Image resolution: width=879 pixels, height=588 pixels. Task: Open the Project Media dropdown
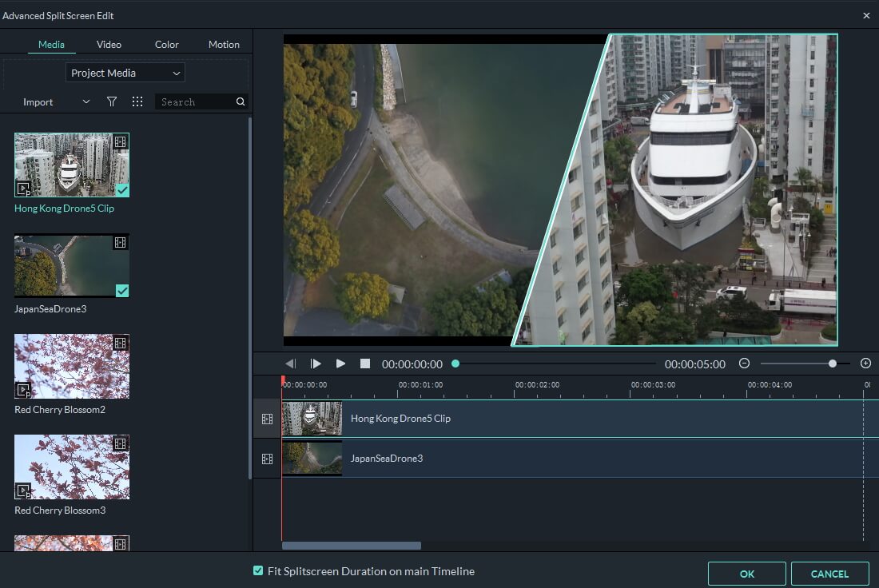click(125, 73)
